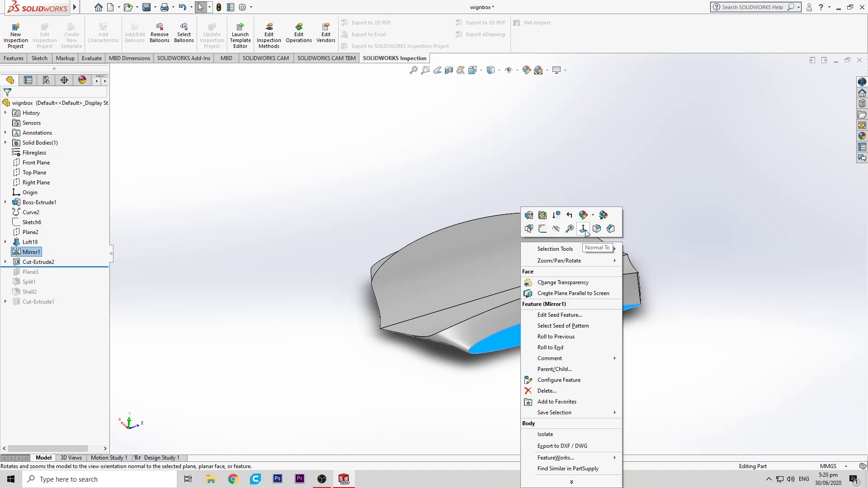
Task: Click Edit Feature in context toolbar
Action: (528, 215)
